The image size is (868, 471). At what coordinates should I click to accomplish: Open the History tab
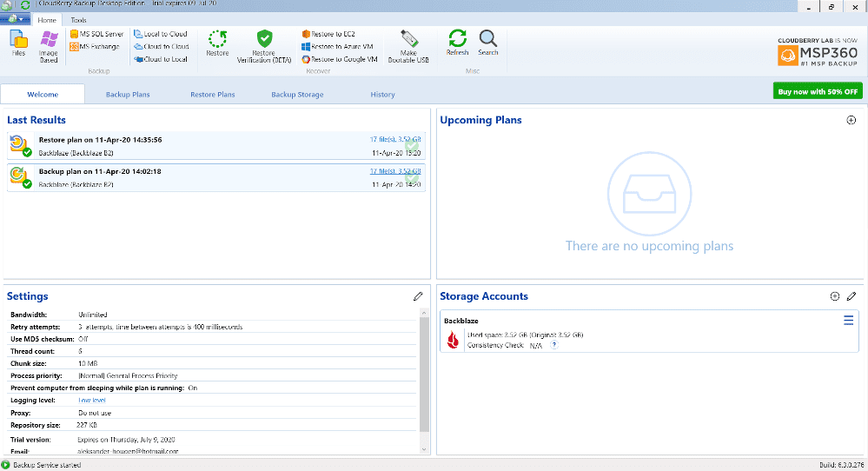tap(382, 94)
